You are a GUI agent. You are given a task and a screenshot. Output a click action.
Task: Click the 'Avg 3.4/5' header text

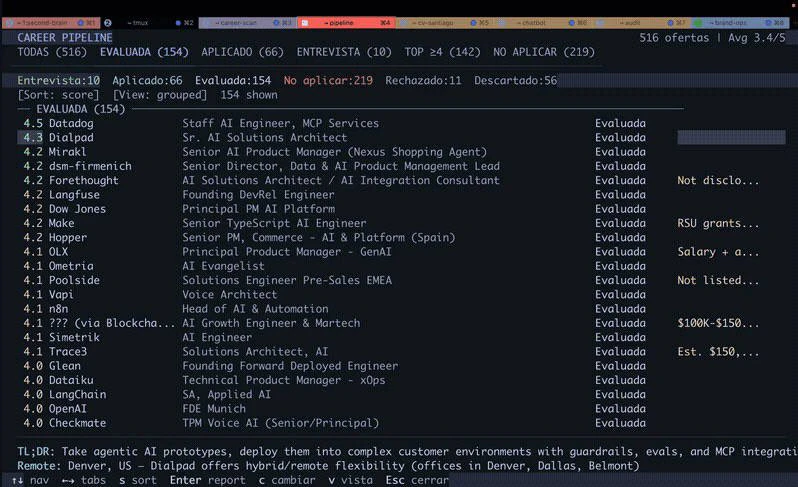pos(757,38)
